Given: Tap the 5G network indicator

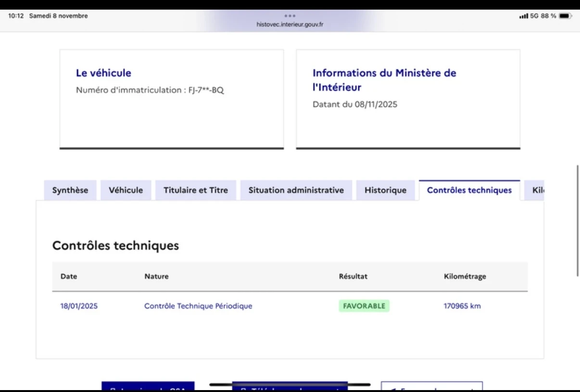Looking at the screenshot, I should click(535, 15).
